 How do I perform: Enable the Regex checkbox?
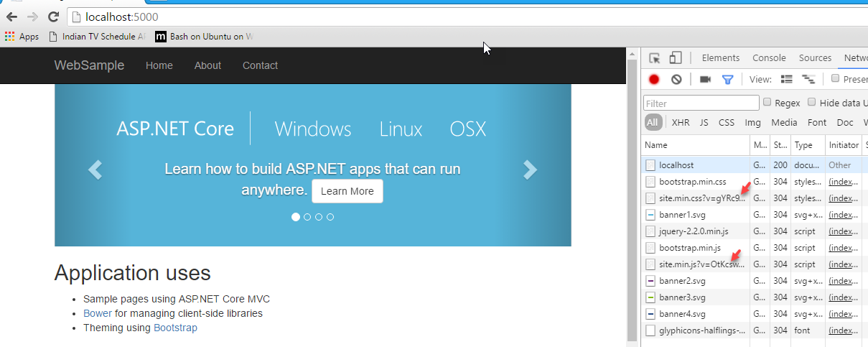tap(767, 103)
